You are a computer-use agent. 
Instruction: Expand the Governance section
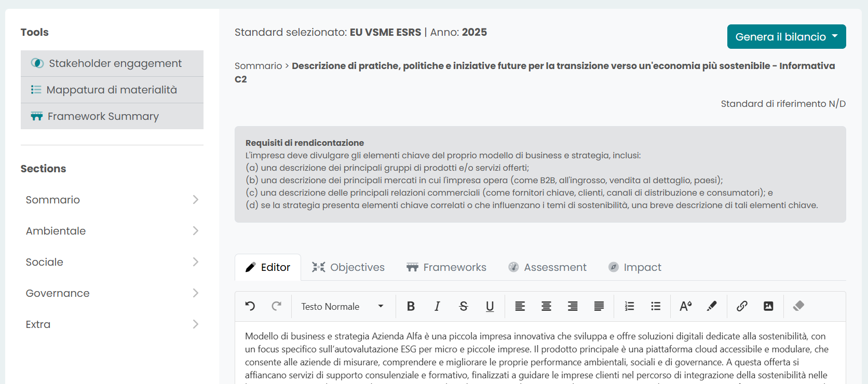click(112, 293)
